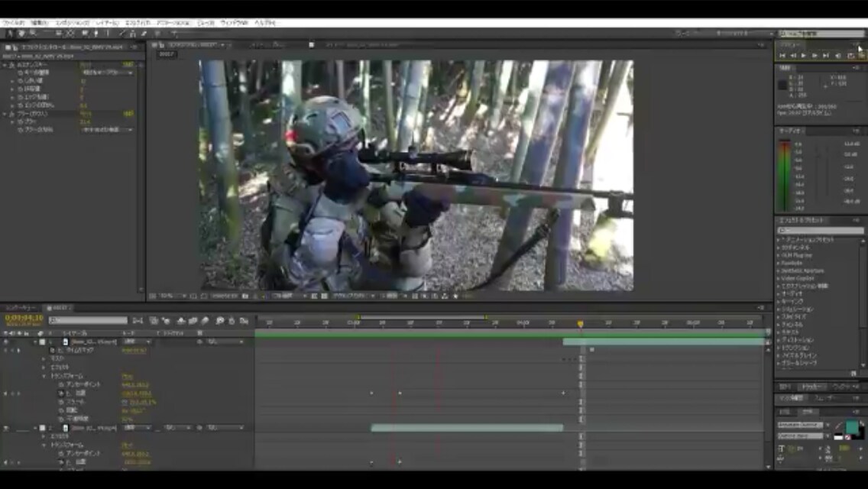
Task: Click the loop option in Preview panel
Action: coord(850,55)
